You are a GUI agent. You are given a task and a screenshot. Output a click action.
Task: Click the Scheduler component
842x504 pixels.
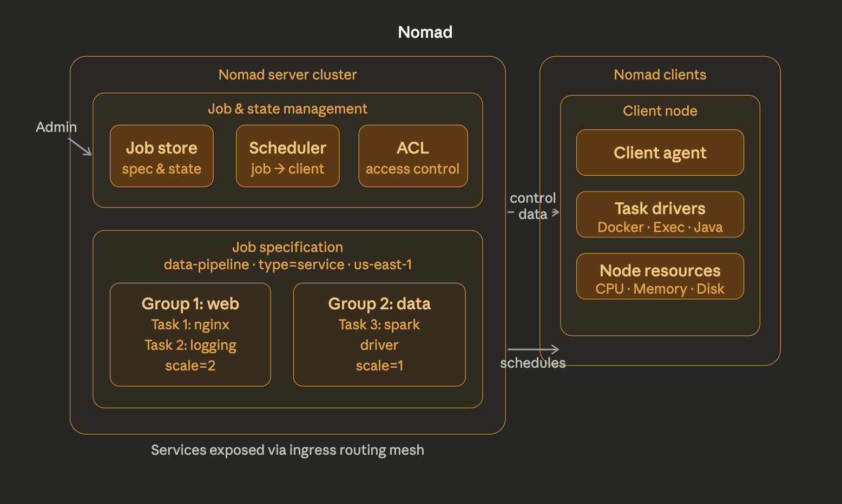tap(287, 156)
